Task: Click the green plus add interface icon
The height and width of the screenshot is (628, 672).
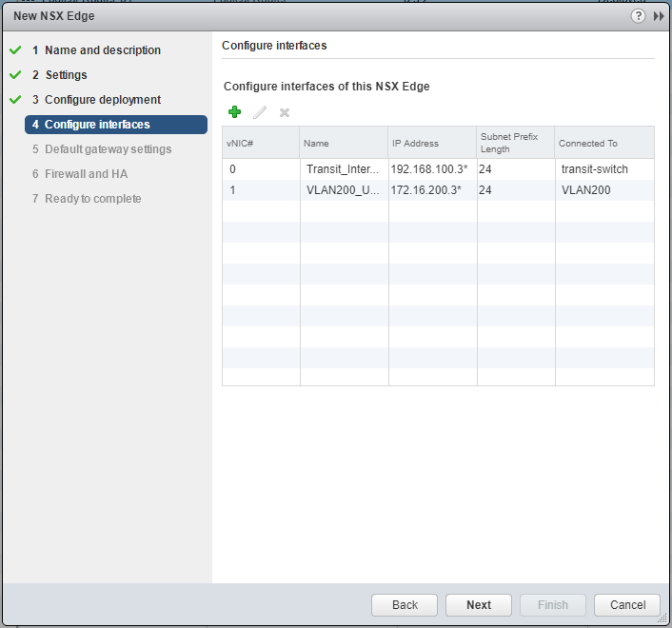Action: point(235,112)
